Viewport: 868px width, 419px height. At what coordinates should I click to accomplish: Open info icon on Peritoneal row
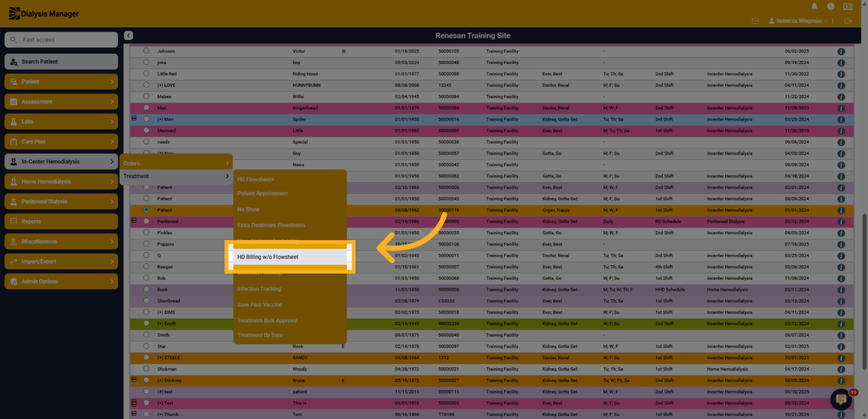point(841,222)
